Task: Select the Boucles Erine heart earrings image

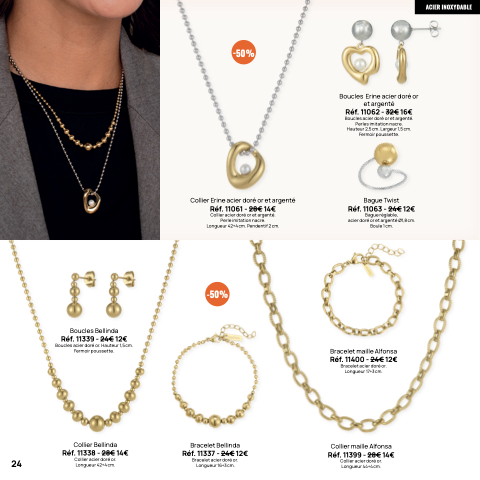Action: coord(390,52)
